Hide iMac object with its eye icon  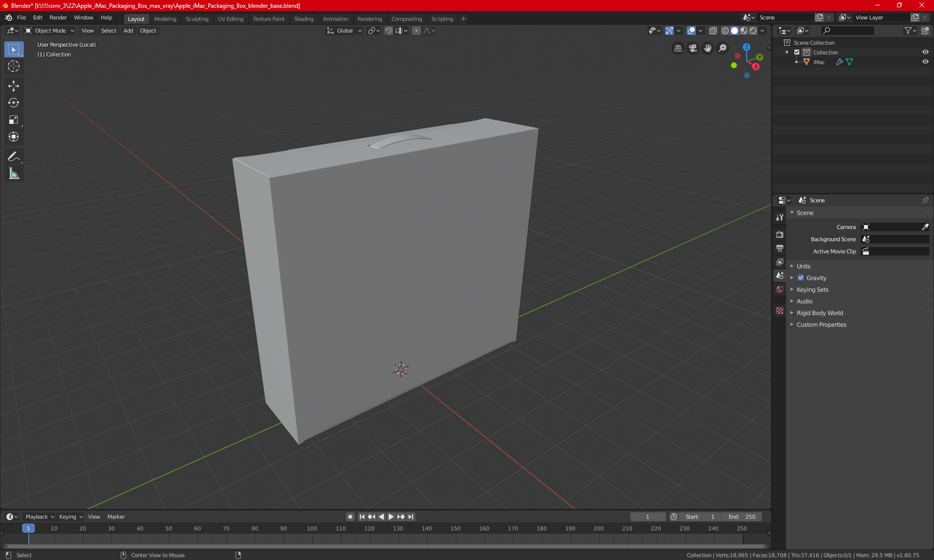tap(925, 62)
